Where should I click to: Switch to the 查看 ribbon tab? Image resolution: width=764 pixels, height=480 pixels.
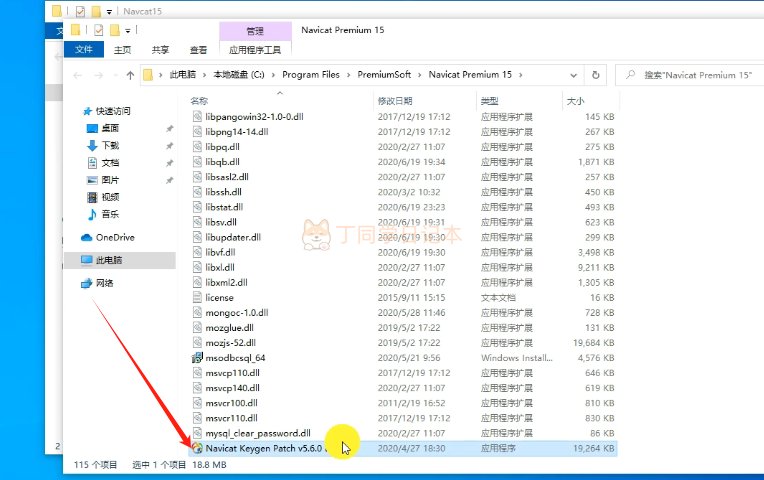point(198,50)
